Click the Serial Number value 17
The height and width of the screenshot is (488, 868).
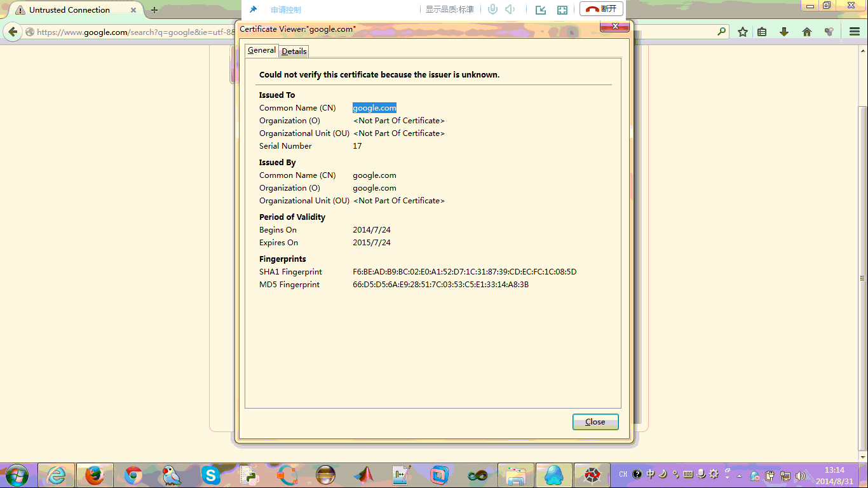357,146
